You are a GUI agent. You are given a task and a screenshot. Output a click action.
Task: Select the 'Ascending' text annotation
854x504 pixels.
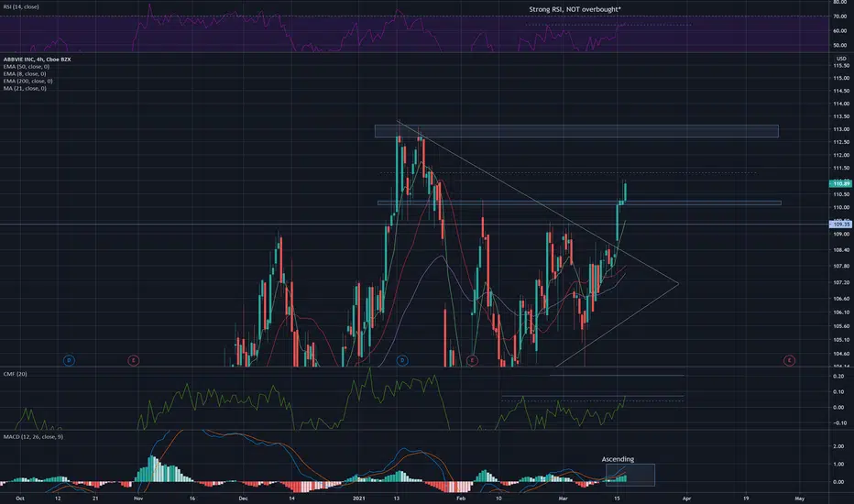[x=618, y=459]
